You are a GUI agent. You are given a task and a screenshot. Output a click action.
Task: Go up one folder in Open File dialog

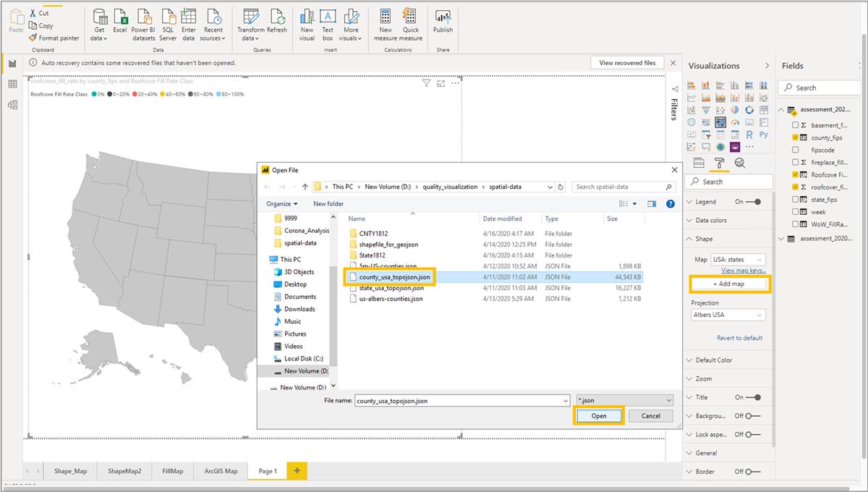tap(304, 187)
